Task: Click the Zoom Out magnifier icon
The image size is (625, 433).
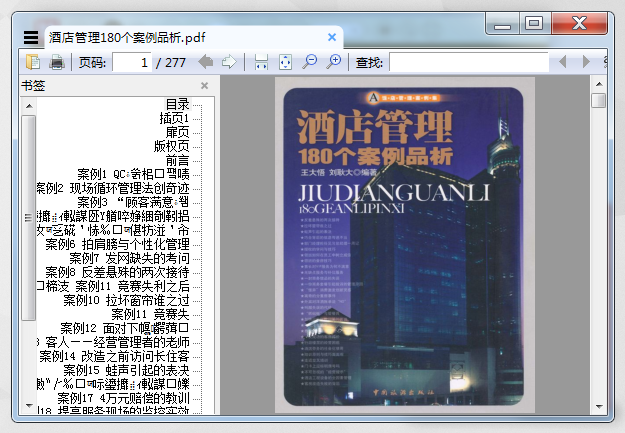Action: click(x=310, y=63)
